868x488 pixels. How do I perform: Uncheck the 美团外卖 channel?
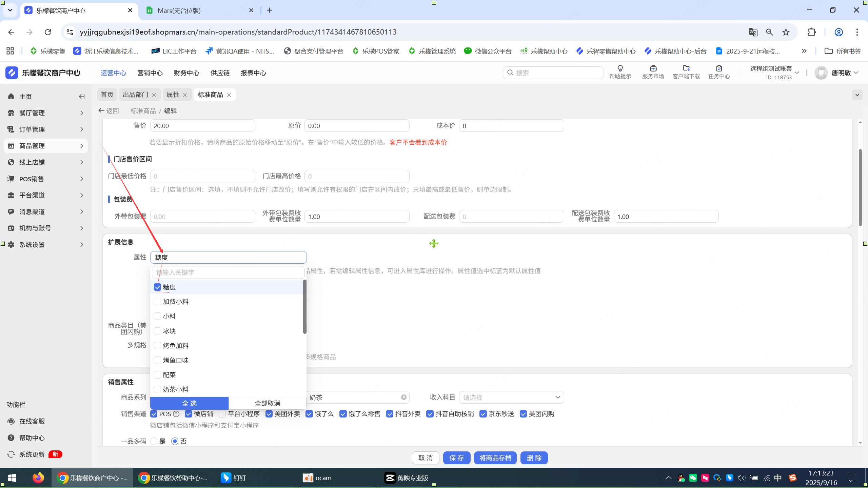(269, 414)
